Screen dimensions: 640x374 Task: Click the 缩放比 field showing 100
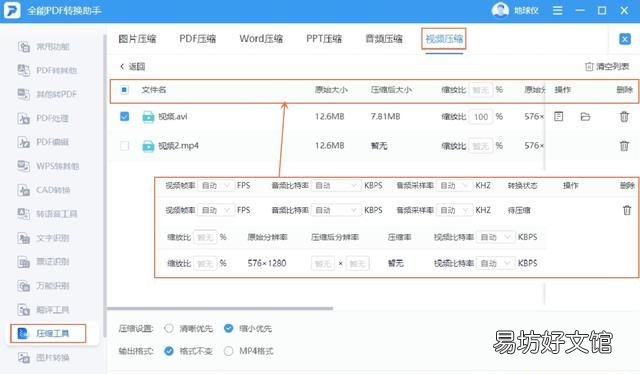pyautogui.click(x=481, y=117)
